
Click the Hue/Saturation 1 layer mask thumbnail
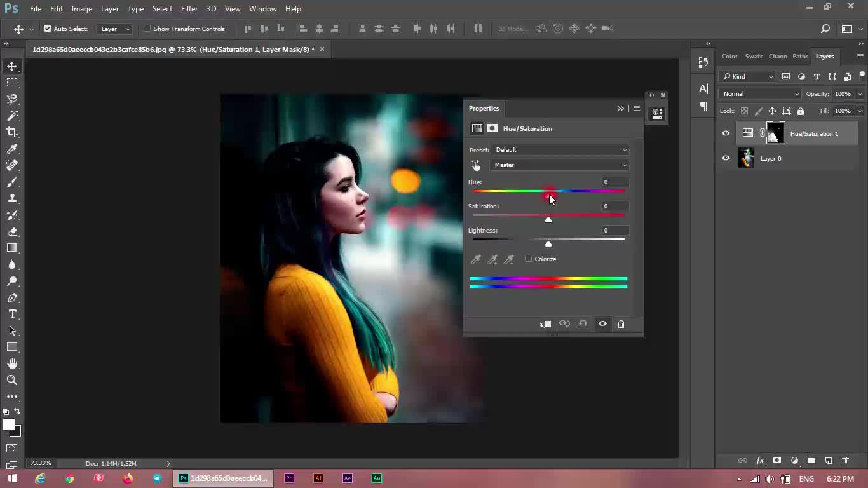pyautogui.click(x=775, y=133)
